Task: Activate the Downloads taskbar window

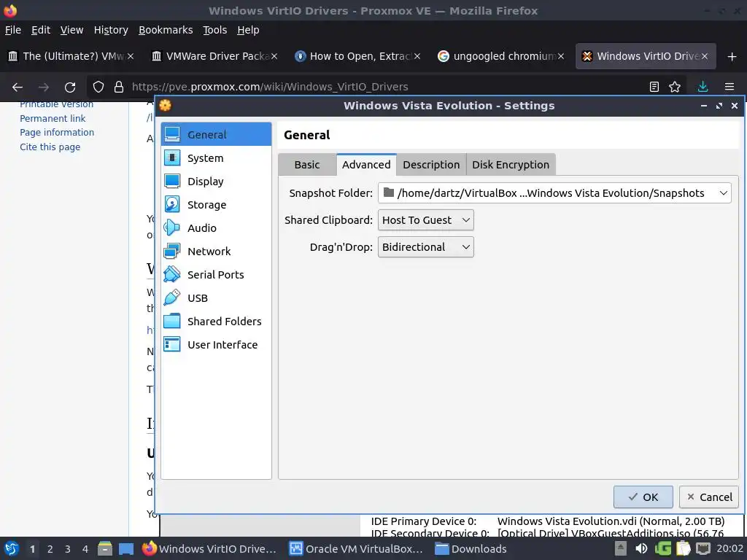Action: [471, 548]
